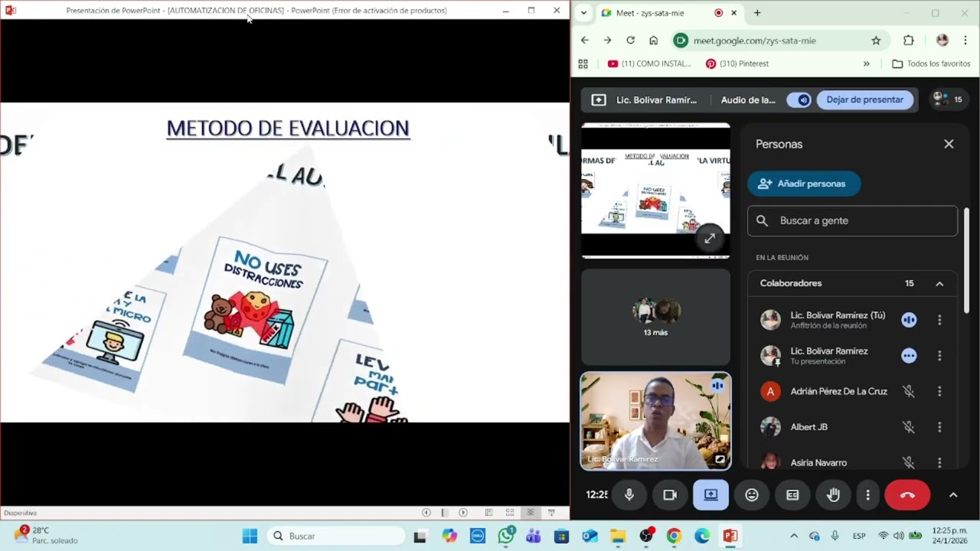This screenshot has width=980, height=551.
Task: Click muted mic icon for Albert JB
Action: click(909, 427)
